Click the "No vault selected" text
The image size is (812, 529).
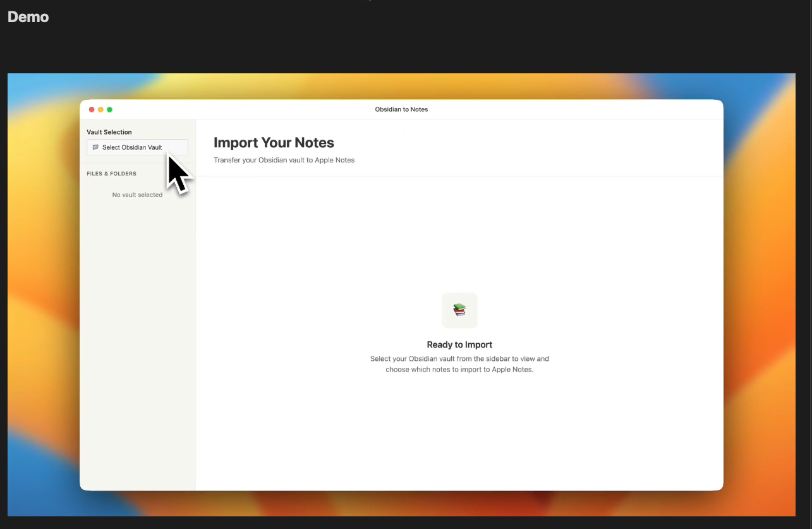[137, 195]
